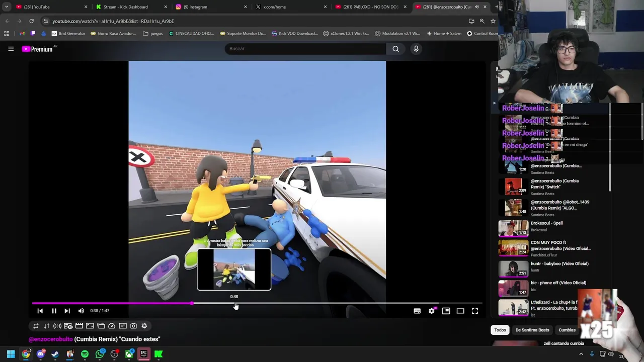Open the tab search dropdown arrow
The height and width of the screenshot is (362, 644).
pyautogui.click(x=7, y=7)
